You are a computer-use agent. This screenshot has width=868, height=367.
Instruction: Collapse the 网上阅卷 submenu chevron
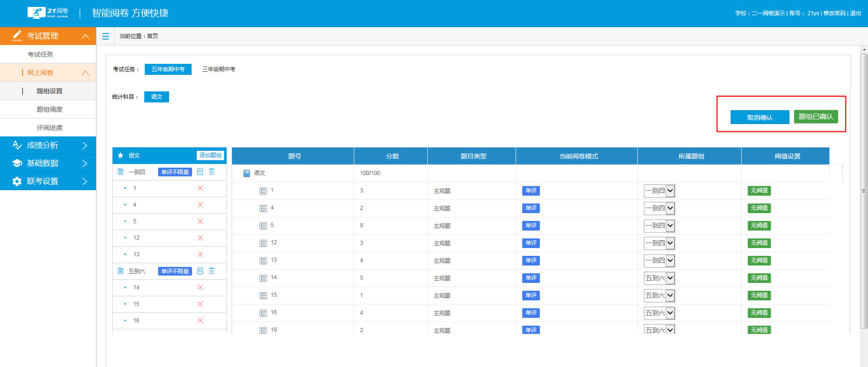point(85,73)
